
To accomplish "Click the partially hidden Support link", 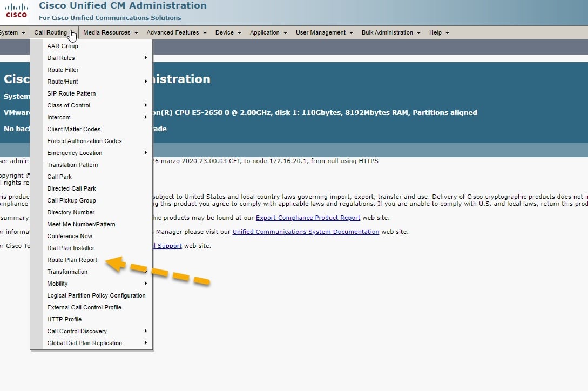I will (x=167, y=246).
